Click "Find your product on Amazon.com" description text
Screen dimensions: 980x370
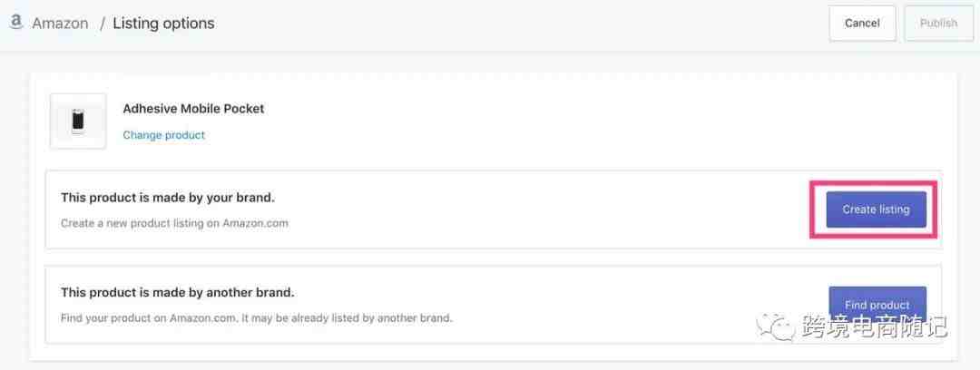(256, 317)
